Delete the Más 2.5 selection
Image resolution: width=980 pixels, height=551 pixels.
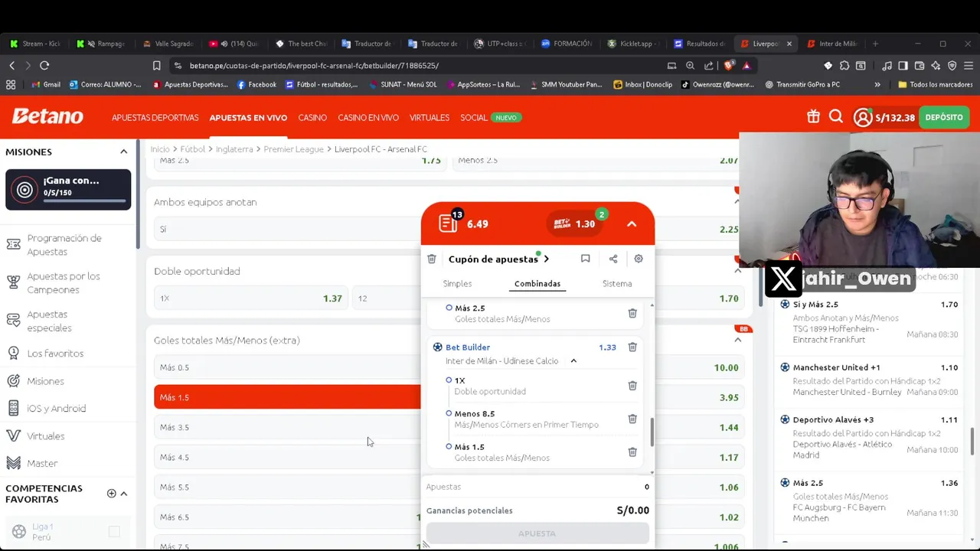coord(632,313)
